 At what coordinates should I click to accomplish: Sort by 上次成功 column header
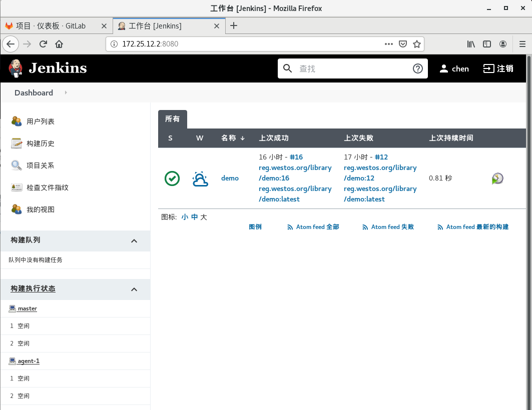click(x=273, y=138)
